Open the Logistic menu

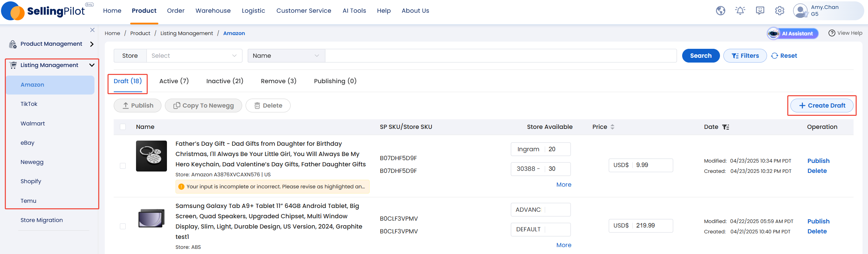(253, 11)
